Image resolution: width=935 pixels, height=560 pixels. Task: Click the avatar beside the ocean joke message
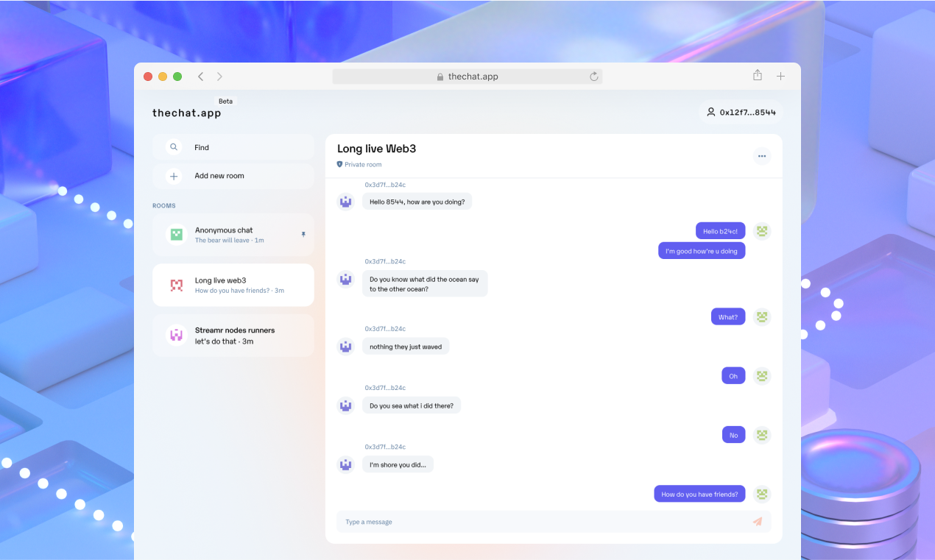coord(346,279)
